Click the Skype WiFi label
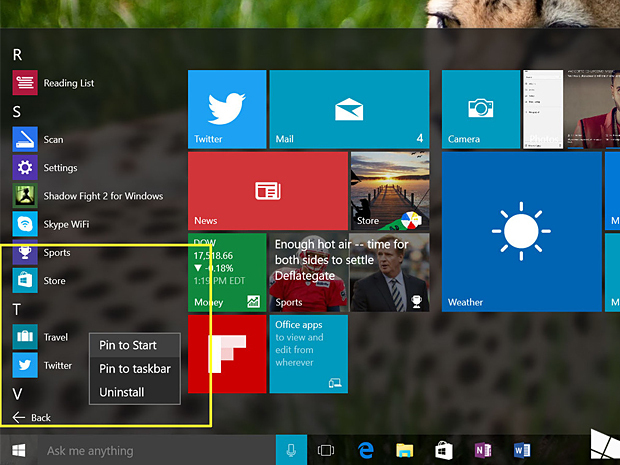This screenshot has height=465, width=620. click(x=66, y=224)
